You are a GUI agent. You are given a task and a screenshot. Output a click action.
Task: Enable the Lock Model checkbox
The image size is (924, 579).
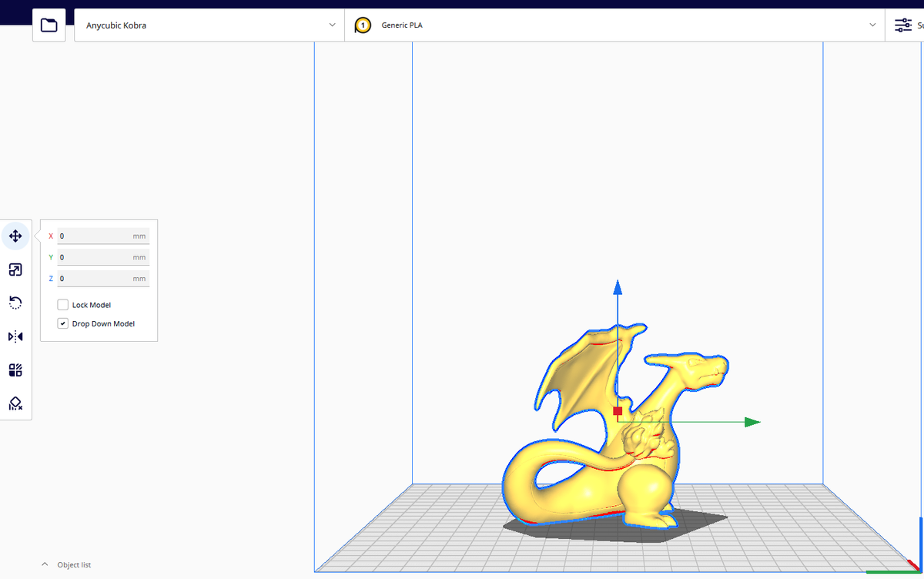pyautogui.click(x=62, y=304)
